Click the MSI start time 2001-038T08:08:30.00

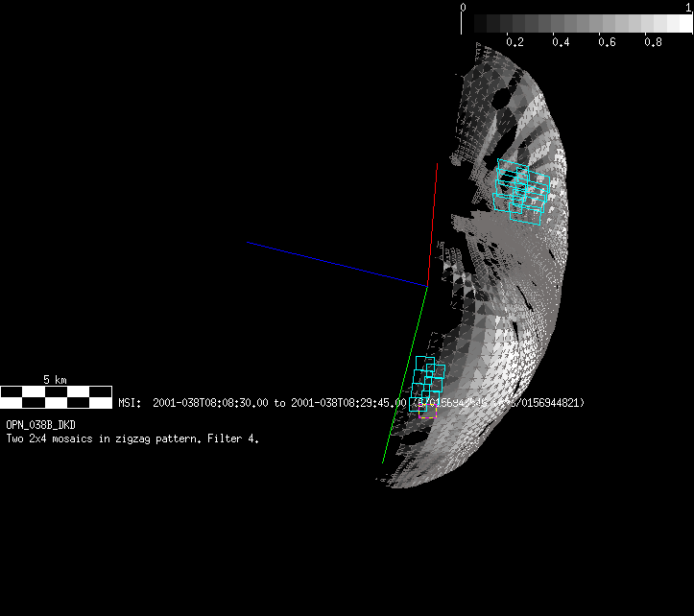tap(211, 403)
